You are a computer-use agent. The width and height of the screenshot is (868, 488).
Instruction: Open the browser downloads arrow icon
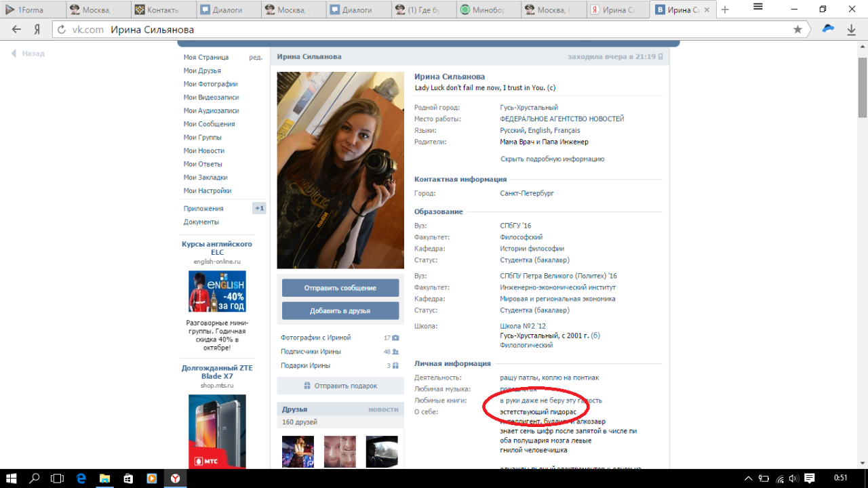(x=851, y=30)
